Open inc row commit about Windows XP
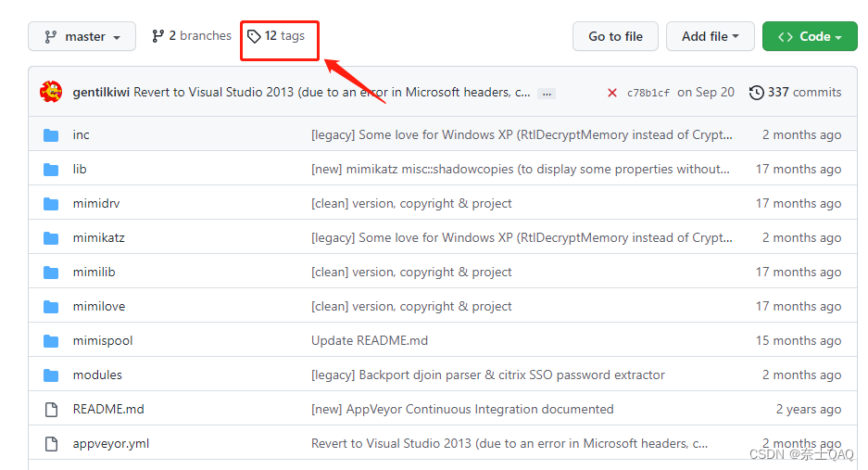This screenshot has width=868, height=470. tap(522, 134)
